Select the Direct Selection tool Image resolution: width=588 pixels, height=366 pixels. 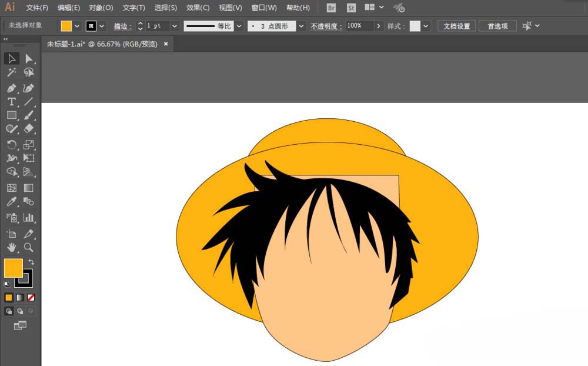point(29,59)
